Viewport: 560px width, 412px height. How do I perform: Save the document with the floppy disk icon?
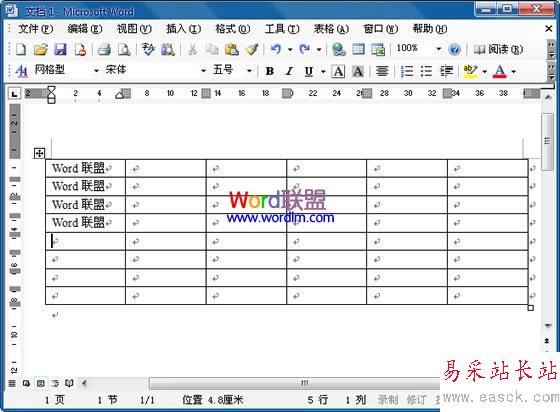tap(60, 49)
